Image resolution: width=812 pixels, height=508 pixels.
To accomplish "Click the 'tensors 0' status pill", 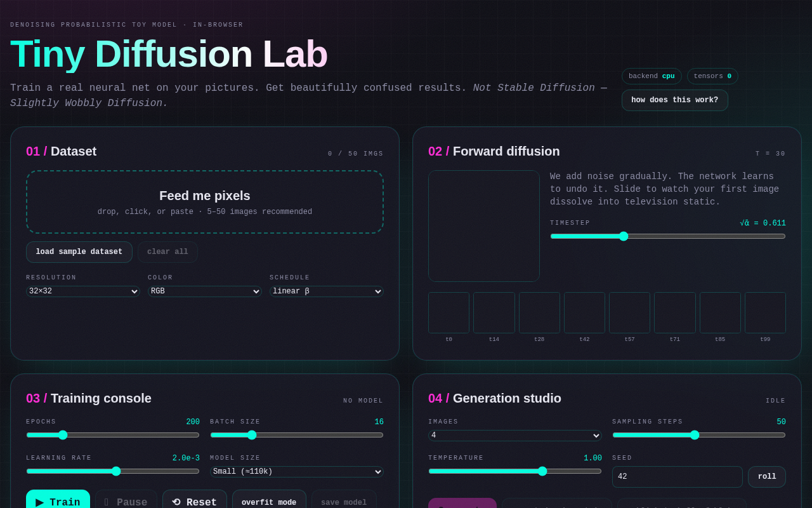I will [712, 76].
